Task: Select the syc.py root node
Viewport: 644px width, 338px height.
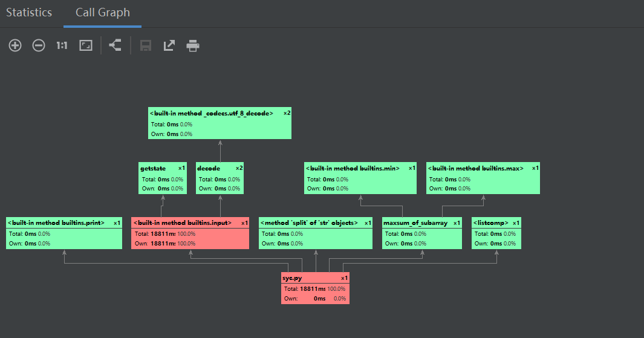Action: 315,288
